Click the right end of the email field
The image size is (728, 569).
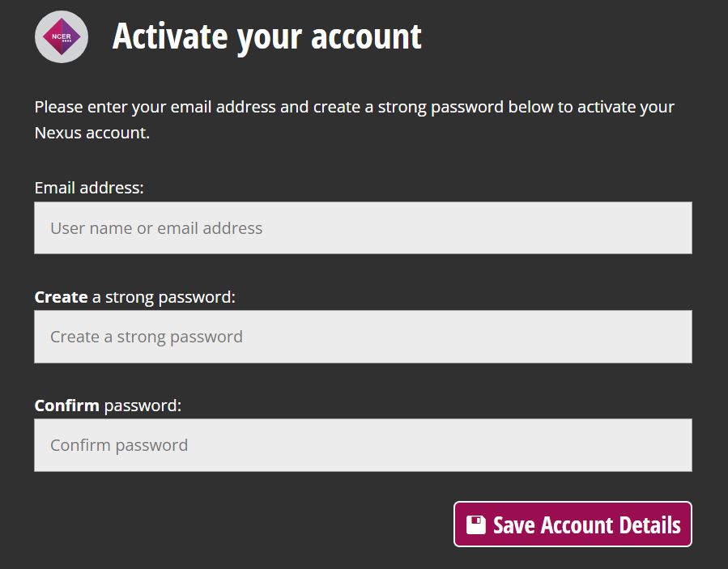(672, 228)
